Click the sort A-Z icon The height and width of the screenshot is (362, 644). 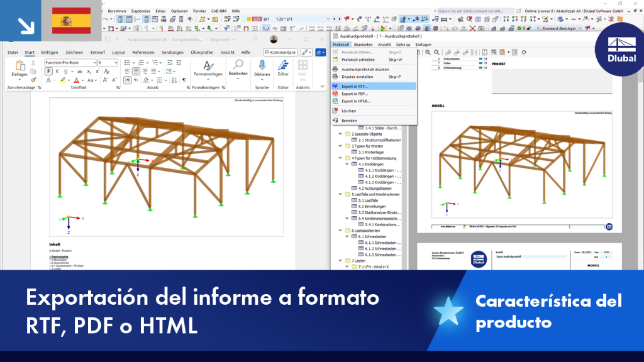point(174,80)
